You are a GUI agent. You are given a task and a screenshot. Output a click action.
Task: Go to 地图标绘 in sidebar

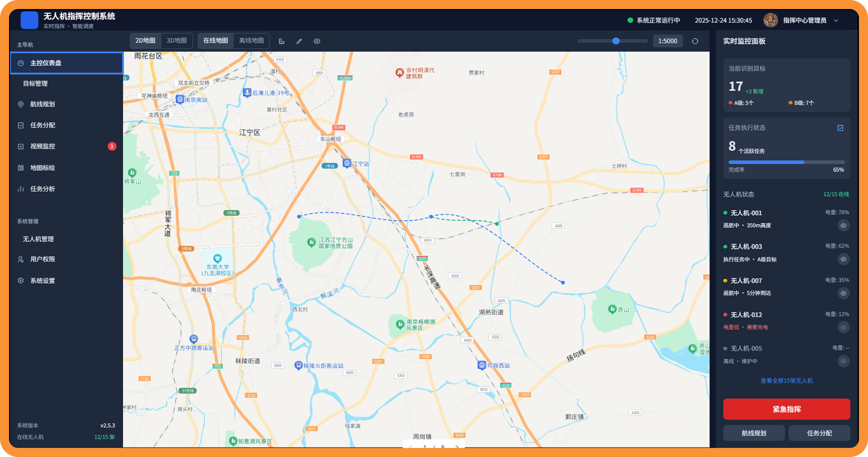point(43,167)
